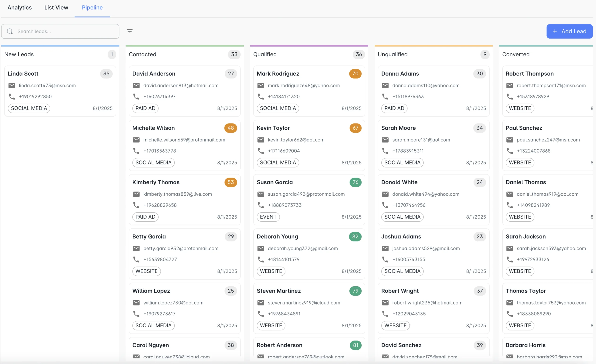Click the search magnifier icon
Screen dimensions: 596x364
coord(10,31)
